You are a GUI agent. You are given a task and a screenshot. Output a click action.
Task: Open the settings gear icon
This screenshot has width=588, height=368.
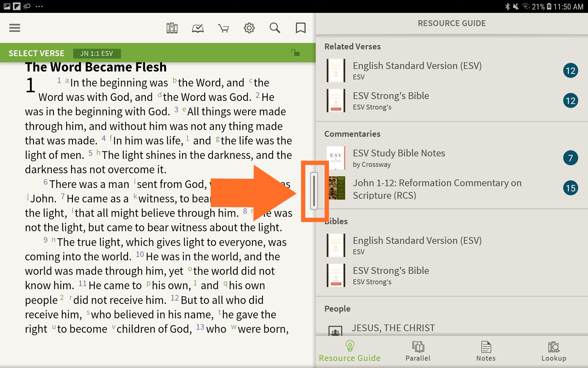tap(249, 28)
